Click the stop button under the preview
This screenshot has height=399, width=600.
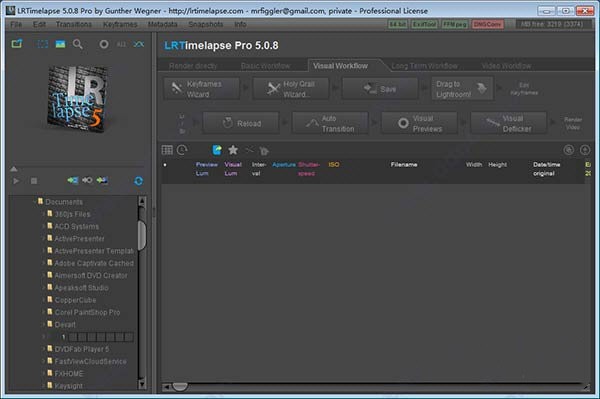click(x=34, y=181)
